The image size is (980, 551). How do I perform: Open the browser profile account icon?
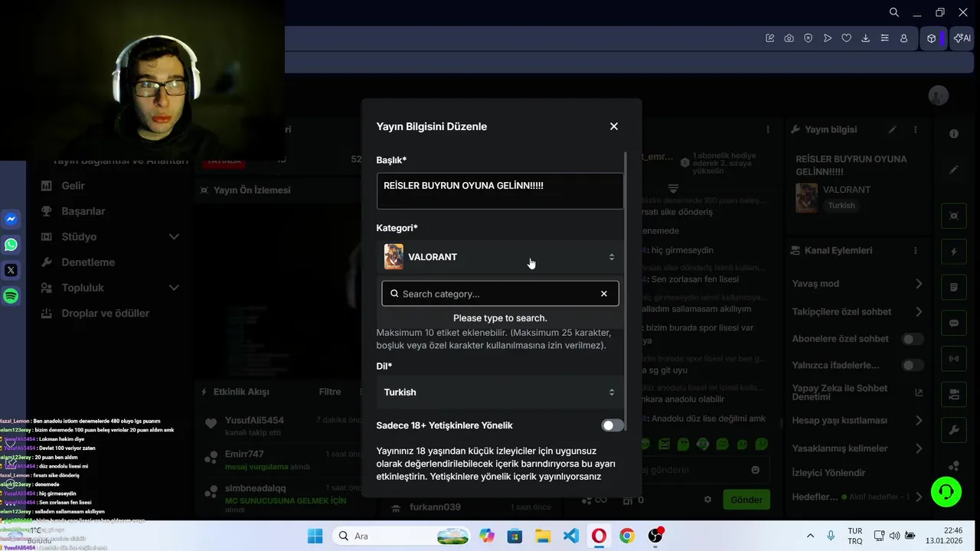point(903,38)
